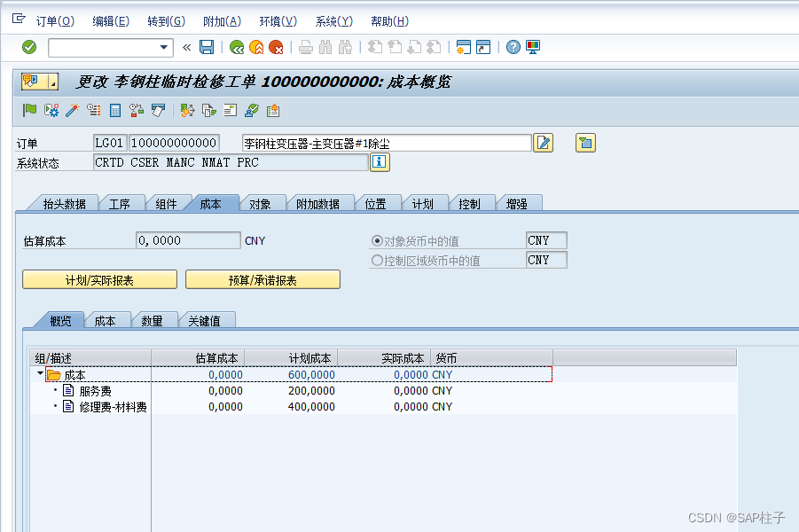This screenshot has width=799, height=532.
Task: Open the 编辑(E) menu
Action: coord(111,21)
